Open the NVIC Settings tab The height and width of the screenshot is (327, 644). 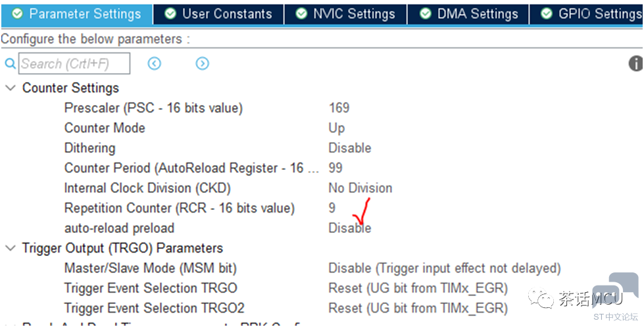345,14
